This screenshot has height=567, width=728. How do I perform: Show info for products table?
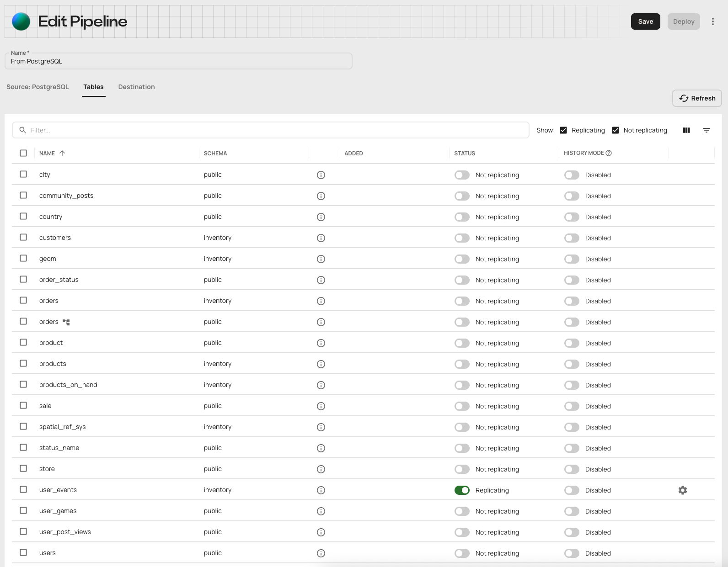(x=321, y=364)
